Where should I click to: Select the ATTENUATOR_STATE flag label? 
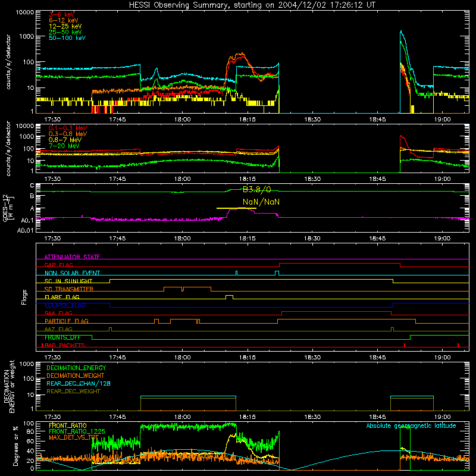click(72, 257)
